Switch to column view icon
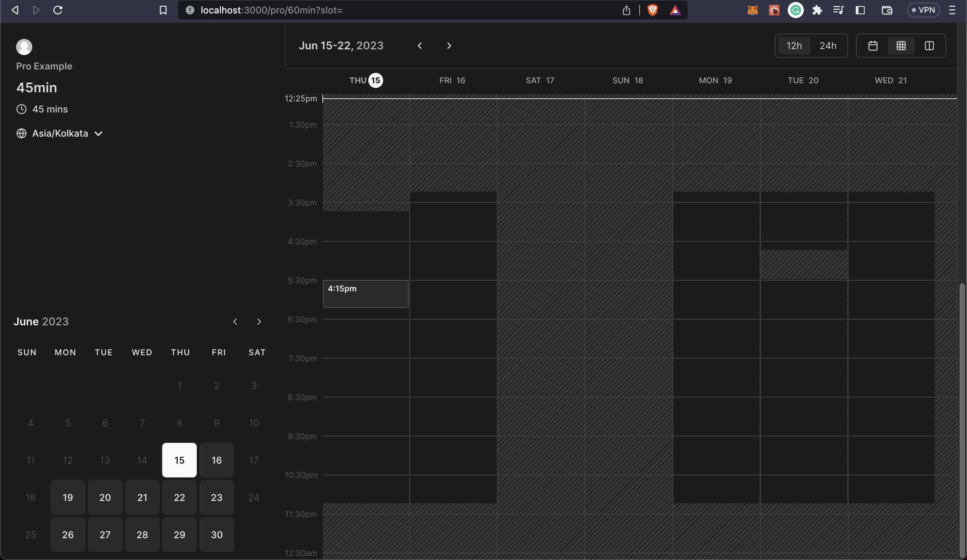Viewport: 967px width, 560px height. [929, 46]
